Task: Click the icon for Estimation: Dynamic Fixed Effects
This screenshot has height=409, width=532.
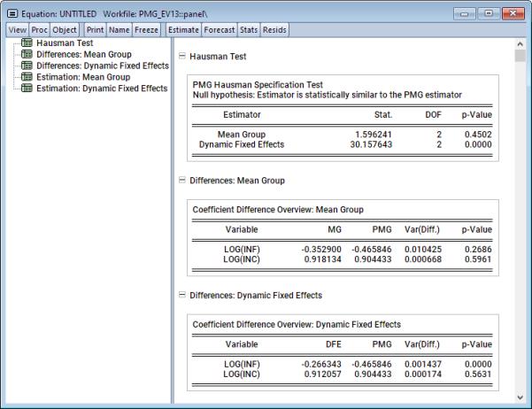Action: click(x=28, y=89)
